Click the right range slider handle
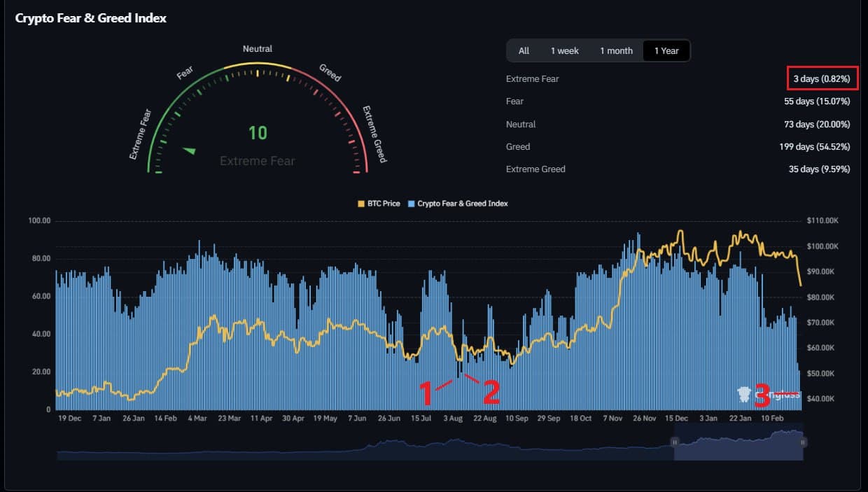Viewport: 868px width, 492px height. click(804, 442)
